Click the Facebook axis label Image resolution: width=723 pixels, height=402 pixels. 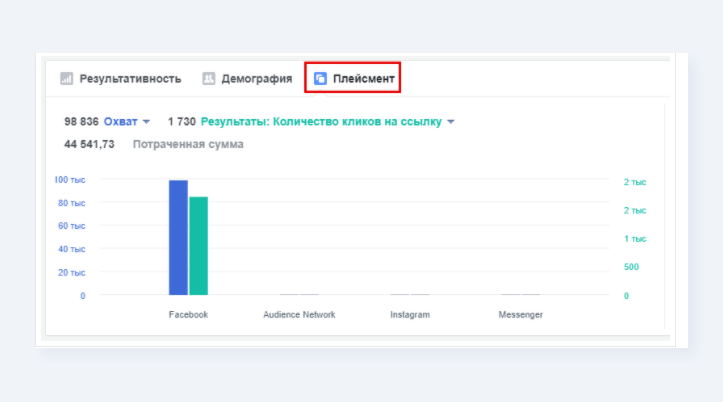point(188,314)
